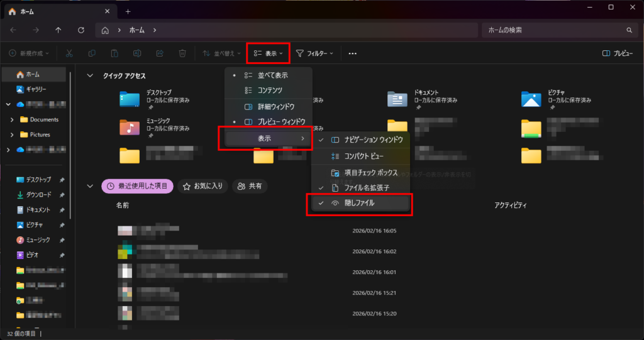Click ホーム breadcrumb in address bar
The image size is (644, 340).
pyautogui.click(x=137, y=30)
